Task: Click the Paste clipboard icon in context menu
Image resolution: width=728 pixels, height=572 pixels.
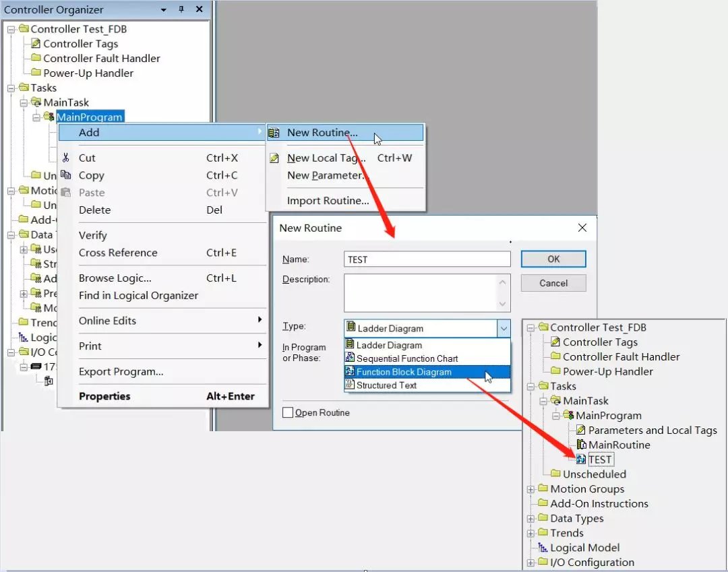Action: 67,193
